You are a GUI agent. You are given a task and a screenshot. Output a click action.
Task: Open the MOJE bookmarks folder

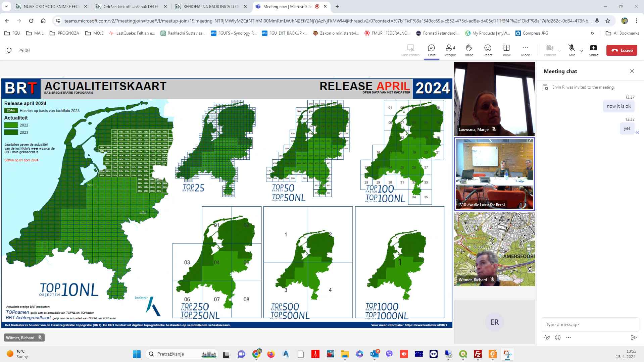click(94, 33)
